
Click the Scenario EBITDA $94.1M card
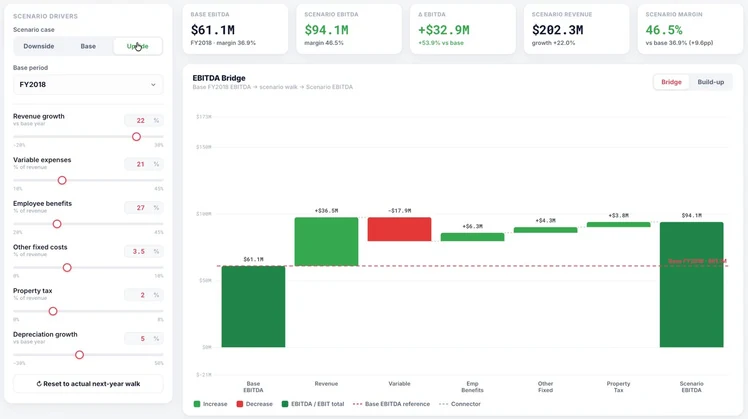349,29
